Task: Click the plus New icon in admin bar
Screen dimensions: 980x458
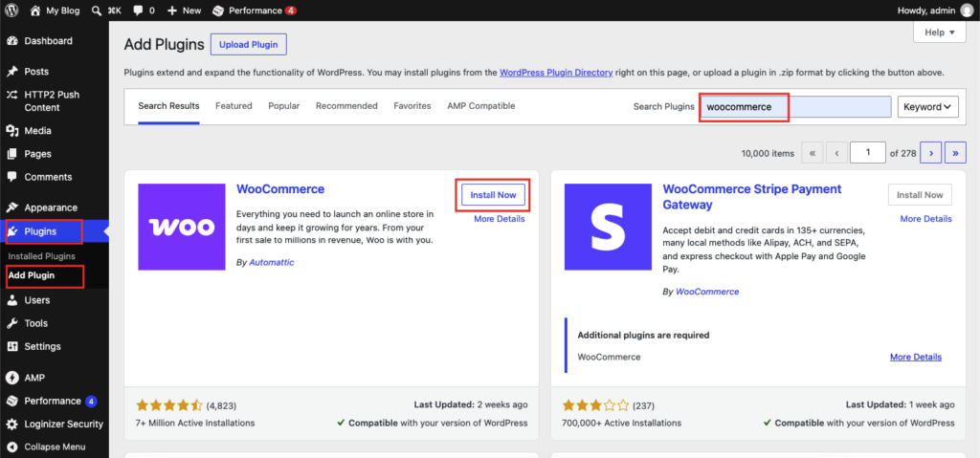Action: point(172,11)
